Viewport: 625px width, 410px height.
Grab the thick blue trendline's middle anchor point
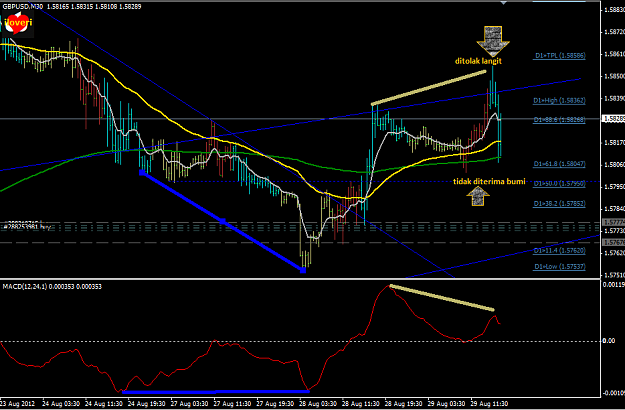(223, 221)
